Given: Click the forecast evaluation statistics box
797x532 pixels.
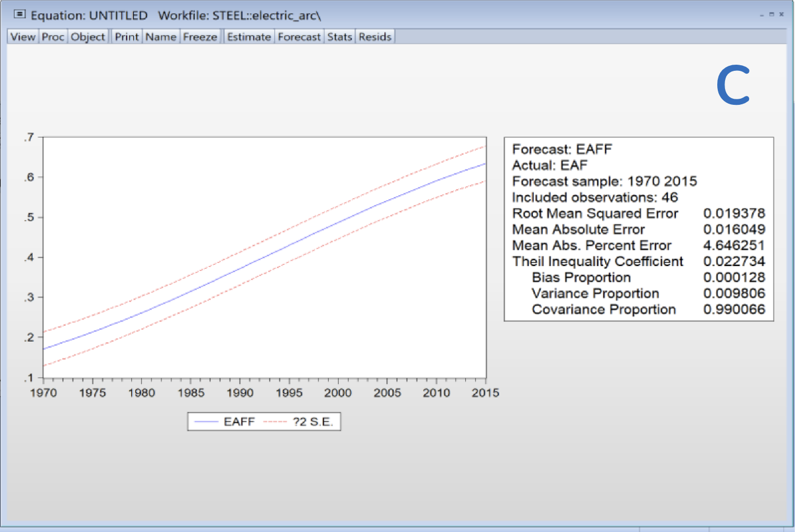Looking at the screenshot, I should pyautogui.click(x=638, y=229).
